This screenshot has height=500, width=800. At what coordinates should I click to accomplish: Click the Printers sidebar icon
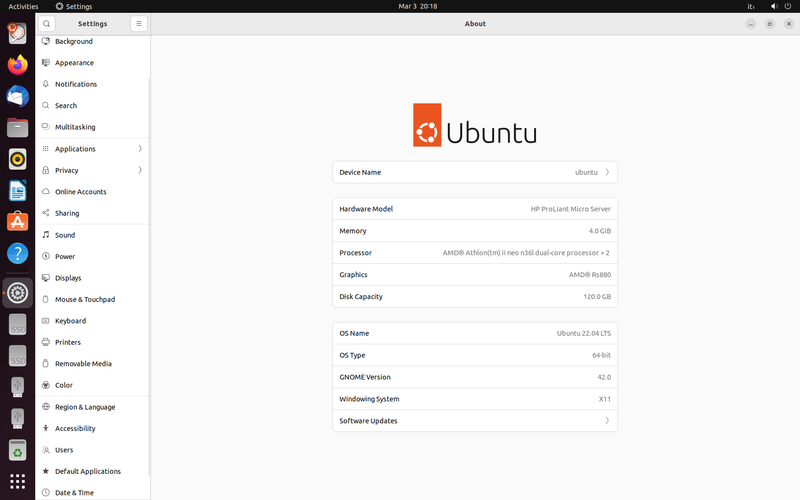pyautogui.click(x=46, y=342)
